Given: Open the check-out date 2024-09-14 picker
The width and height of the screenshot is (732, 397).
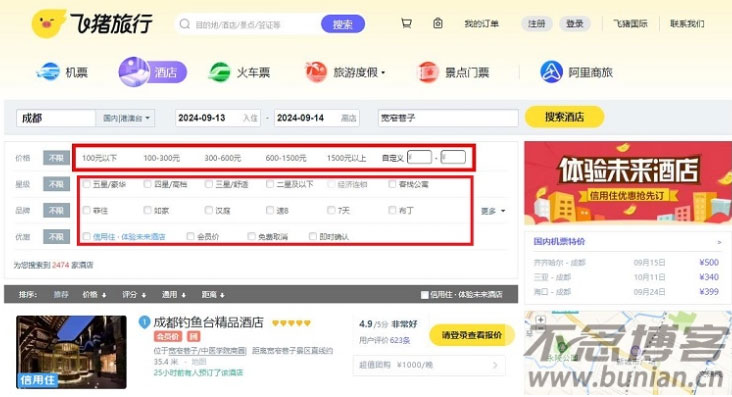Looking at the screenshot, I should [317, 118].
